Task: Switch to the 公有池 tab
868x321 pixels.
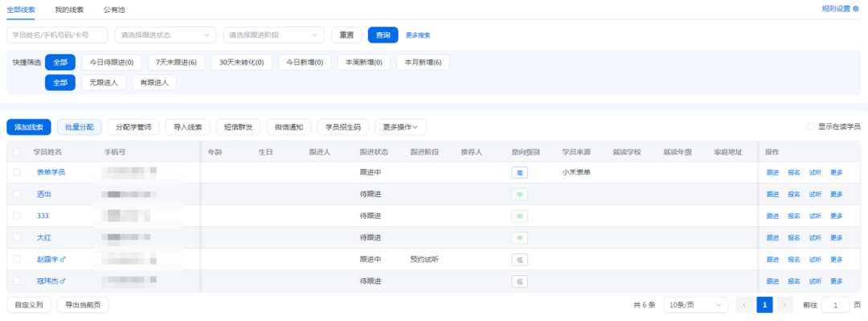Action: point(114,10)
